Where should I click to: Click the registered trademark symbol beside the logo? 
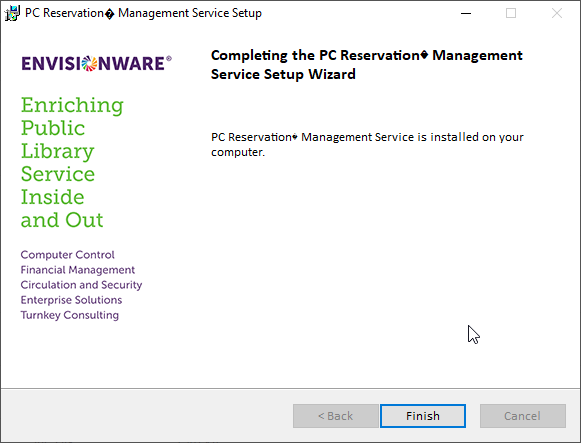pos(169,58)
